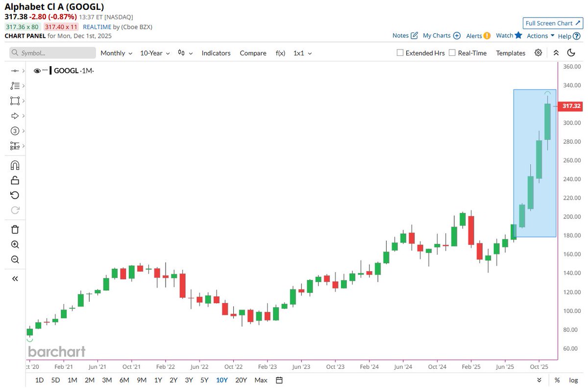Select the Max range tab

coord(261,380)
